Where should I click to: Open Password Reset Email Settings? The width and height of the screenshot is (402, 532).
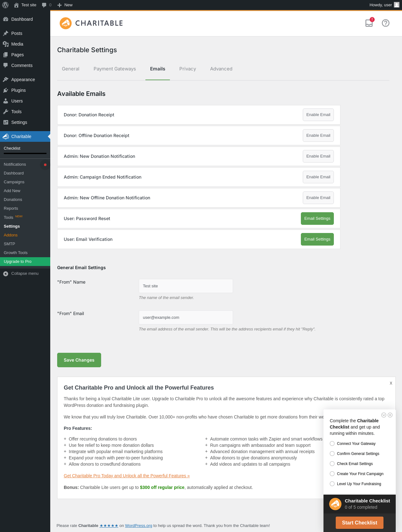pos(317,219)
